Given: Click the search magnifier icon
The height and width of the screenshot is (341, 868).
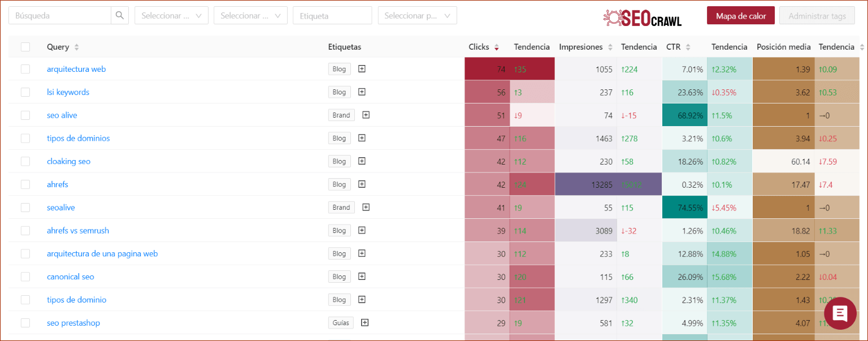Looking at the screenshot, I should (120, 16).
